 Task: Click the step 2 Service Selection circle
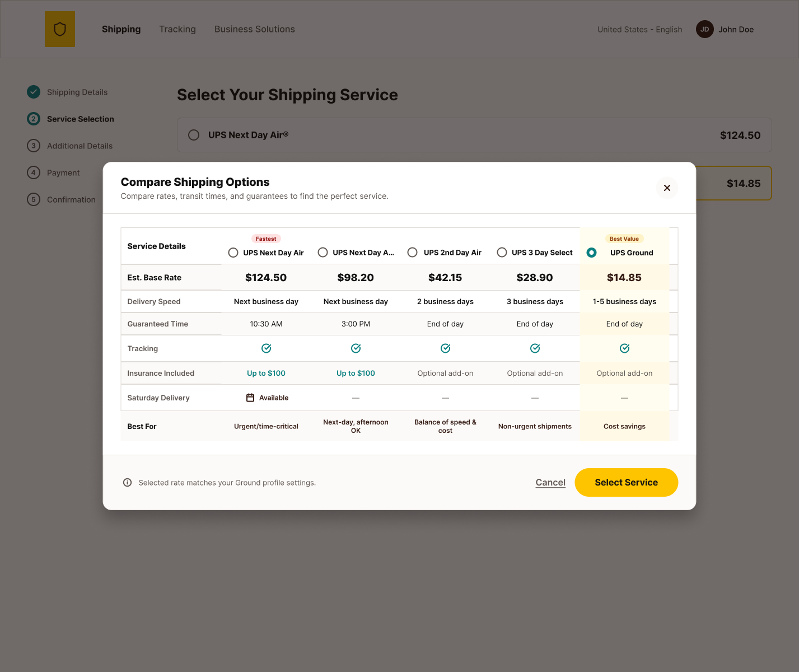tap(34, 119)
